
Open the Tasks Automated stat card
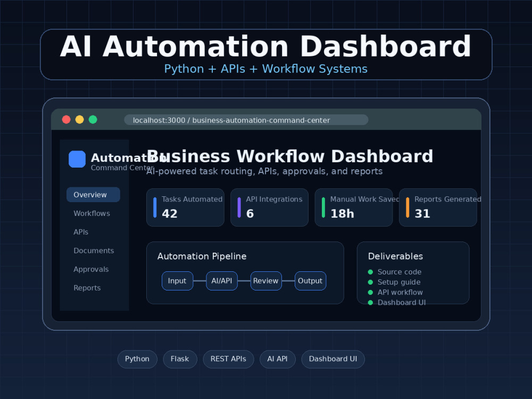tap(185, 207)
